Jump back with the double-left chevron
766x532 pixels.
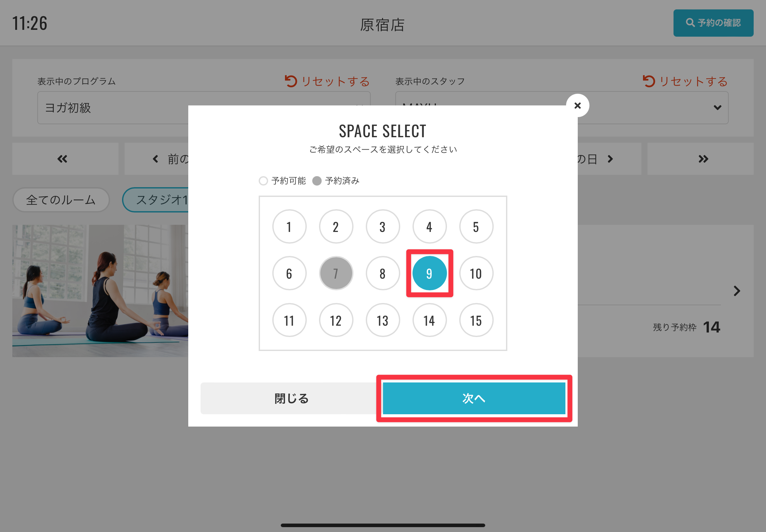click(62, 159)
